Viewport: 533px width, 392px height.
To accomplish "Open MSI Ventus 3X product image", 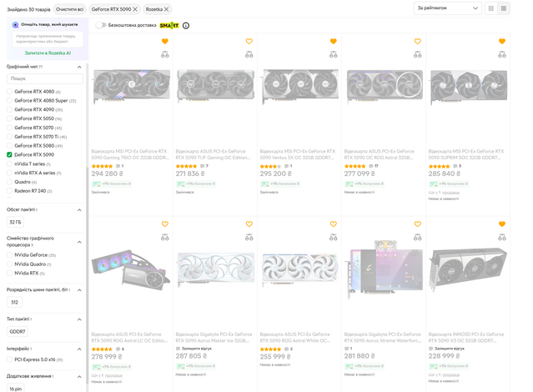I will pyautogui.click(x=299, y=86).
